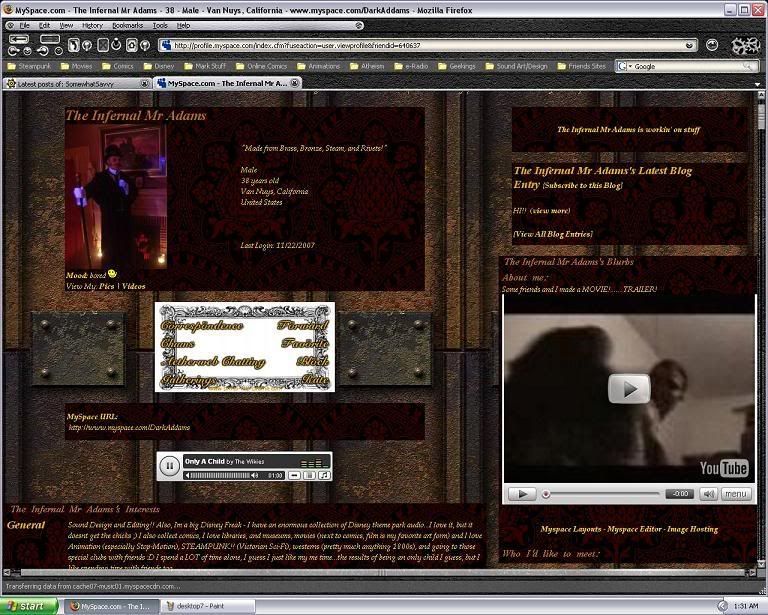Click the Aetherweb Chatting contact link
This screenshot has height=615, width=768.
click(213, 361)
